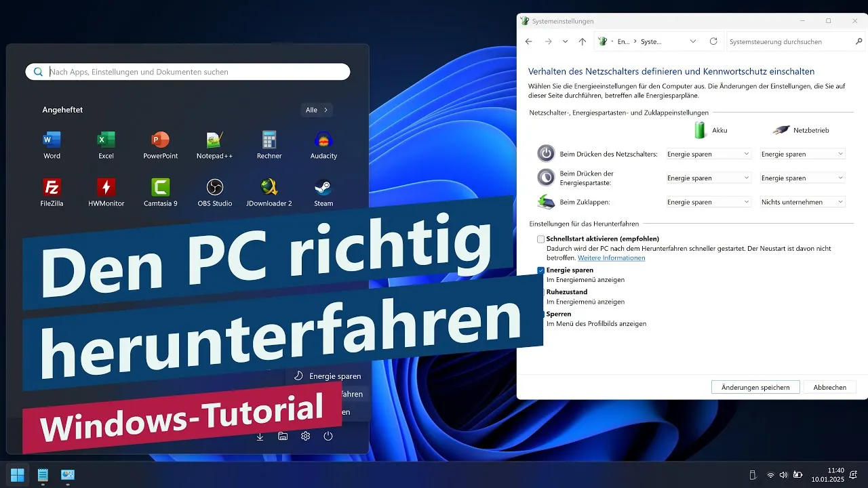Open the Wi-Fi icon in the system tray
The image size is (868, 488).
click(x=770, y=475)
